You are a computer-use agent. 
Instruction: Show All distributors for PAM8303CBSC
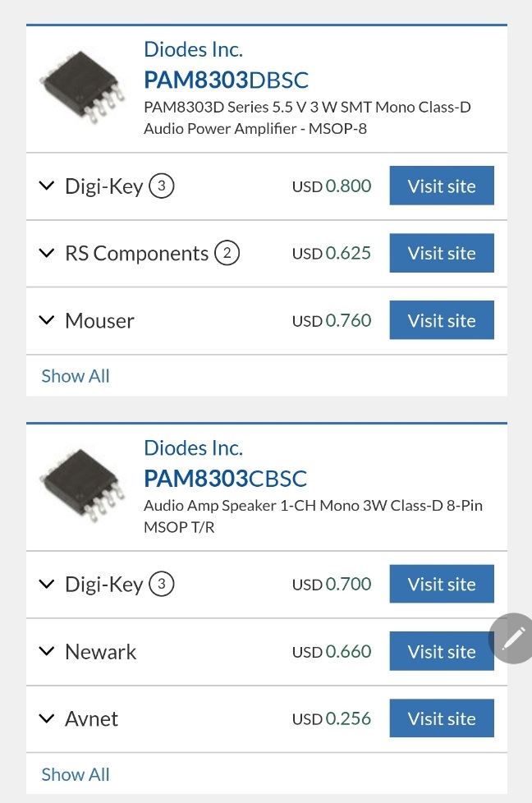pos(76,774)
